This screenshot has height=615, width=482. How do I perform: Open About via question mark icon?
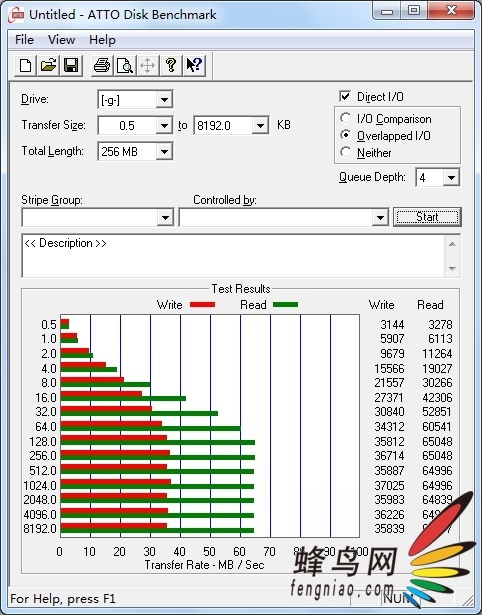tap(171, 65)
